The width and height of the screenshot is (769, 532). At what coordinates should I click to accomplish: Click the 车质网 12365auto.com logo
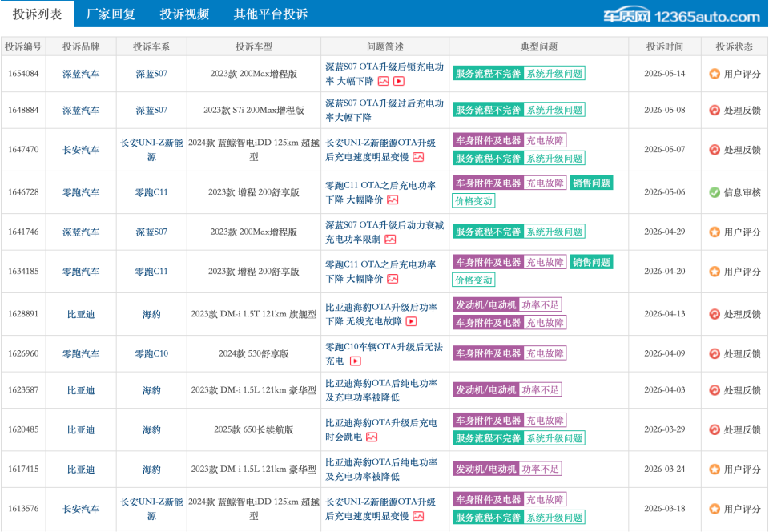pyautogui.click(x=681, y=16)
